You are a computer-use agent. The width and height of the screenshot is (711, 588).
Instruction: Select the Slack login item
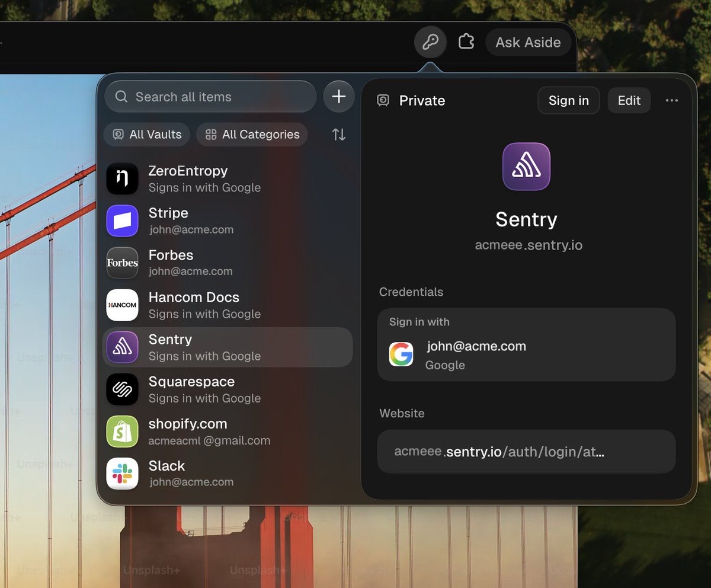[x=228, y=474]
